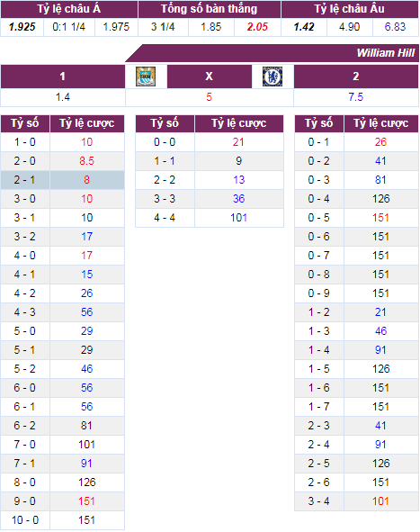Click the Chelsea crest icon
Viewport: 420px width, 532px height.
tap(273, 77)
